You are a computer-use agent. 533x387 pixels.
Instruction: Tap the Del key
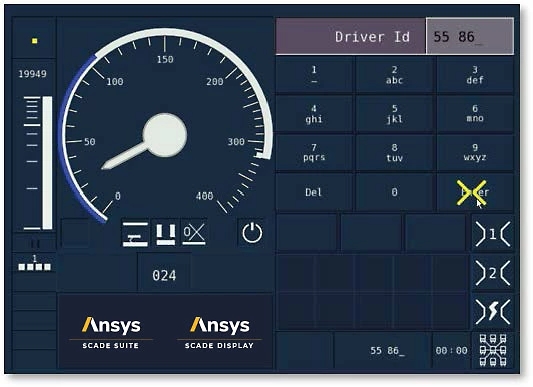pyautogui.click(x=314, y=192)
